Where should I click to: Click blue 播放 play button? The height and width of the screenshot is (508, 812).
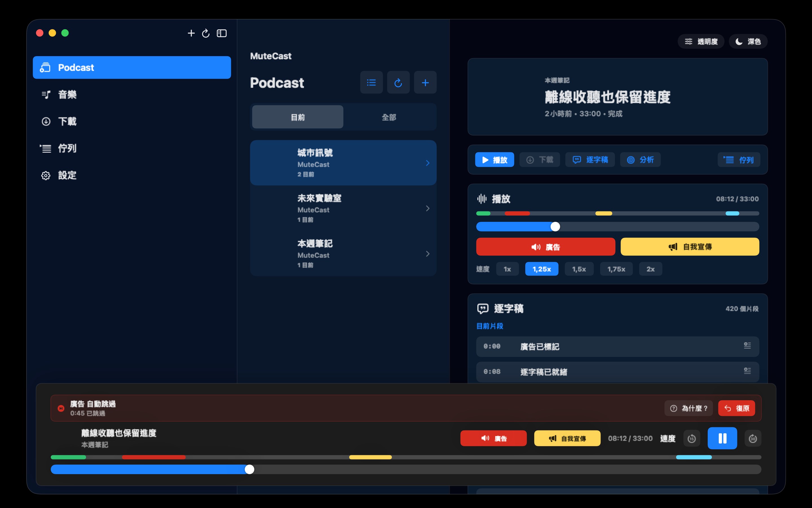pyautogui.click(x=495, y=159)
